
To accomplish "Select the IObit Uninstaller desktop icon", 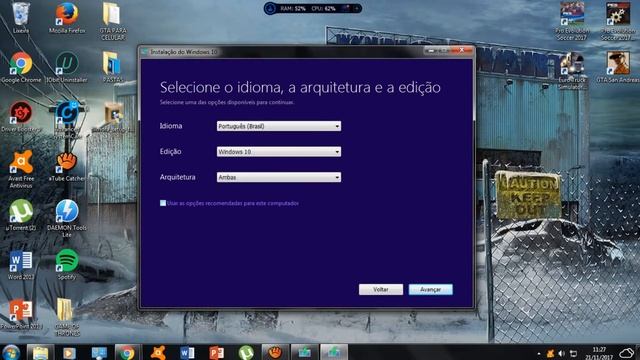I will (x=67, y=67).
